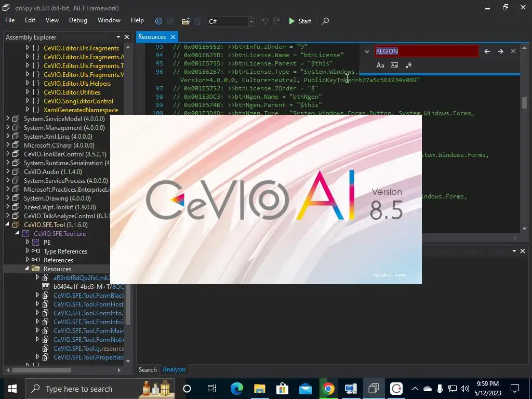Toggle Match Whole Word in find box
This screenshot has height=399, width=532.
tap(394, 65)
